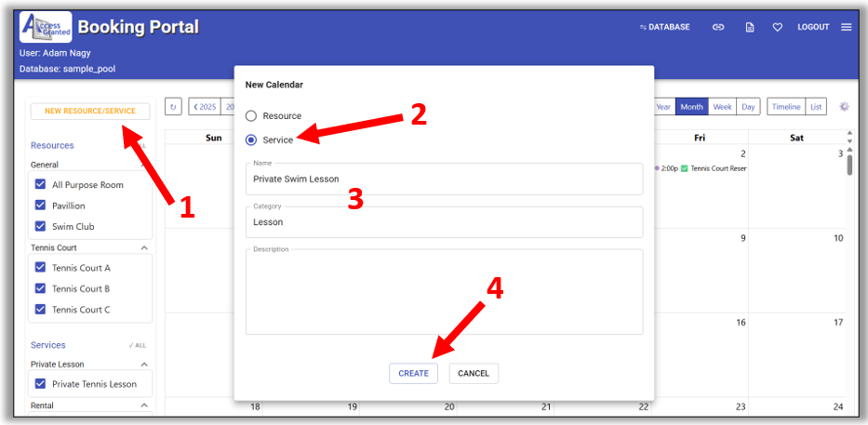The width and height of the screenshot is (868, 425).
Task: Click the Description text area
Action: coord(444,293)
